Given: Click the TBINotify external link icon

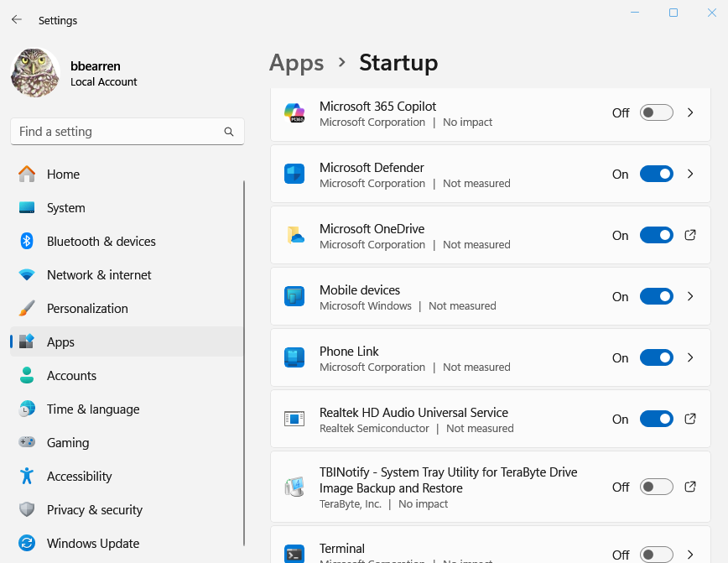Looking at the screenshot, I should [x=690, y=487].
